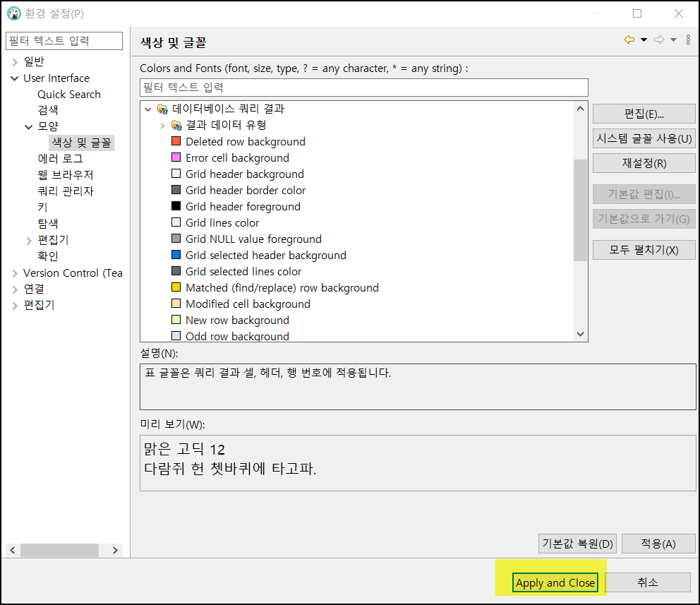Click the color list scroll-up arrow
Screen dimensions: 700x605
(580, 109)
